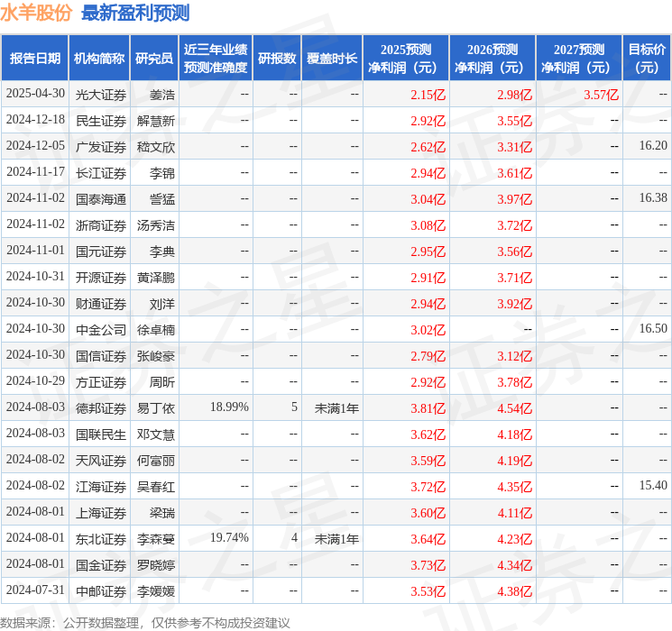The height and width of the screenshot is (631, 672).
Task: Sort by the 报告日期 column header
Action: coord(34,59)
